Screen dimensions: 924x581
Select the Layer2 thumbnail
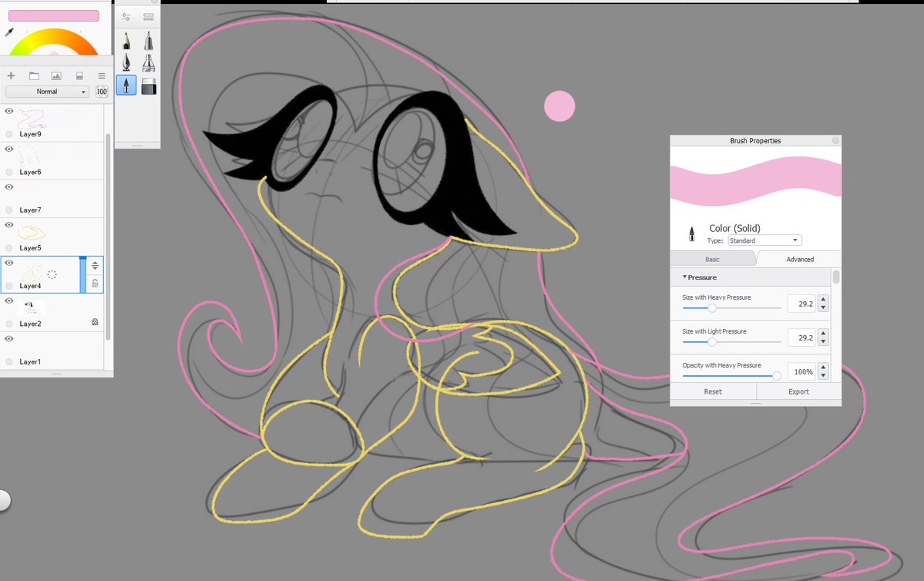[32, 308]
